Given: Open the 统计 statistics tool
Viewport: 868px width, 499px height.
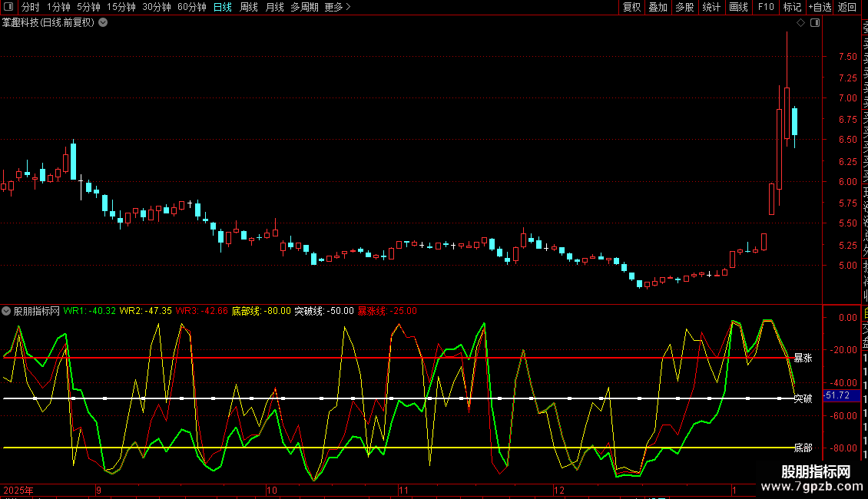Looking at the screenshot, I should pos(711,7).
